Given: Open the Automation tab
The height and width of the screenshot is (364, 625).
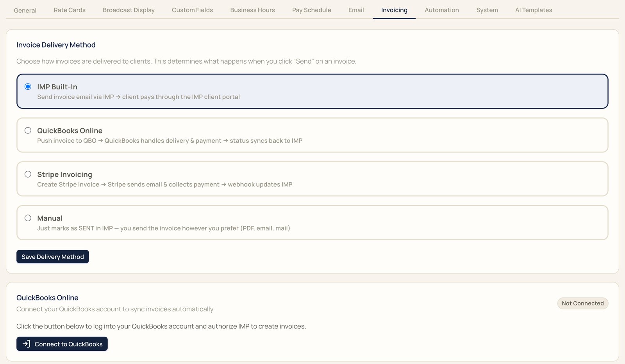Looking at the screenshot, I should 442,10.
